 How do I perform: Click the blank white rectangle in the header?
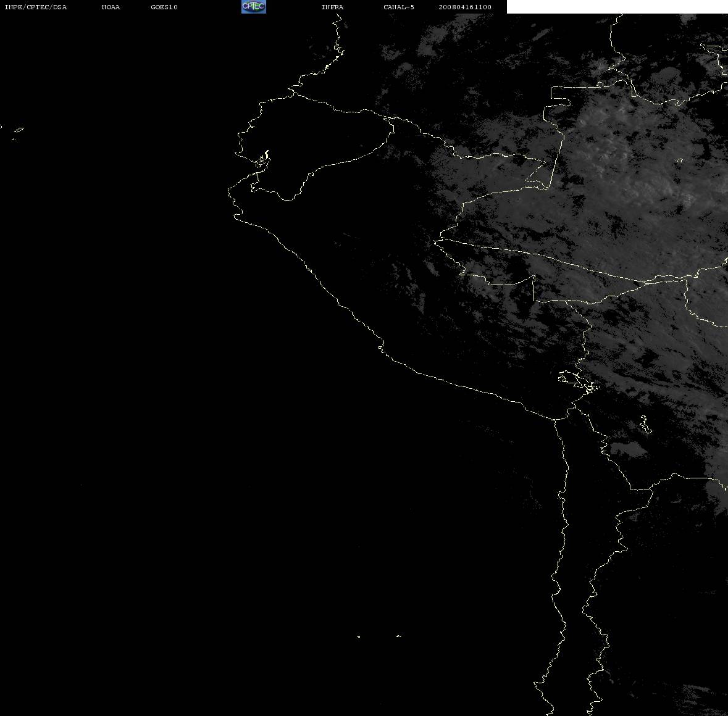pos(617,7)
